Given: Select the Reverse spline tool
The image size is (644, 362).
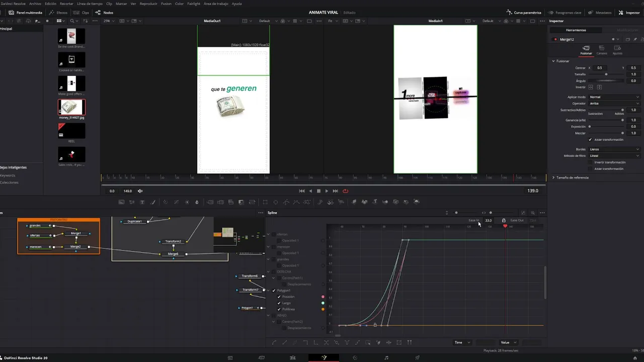Looking at the screenshot, I should coord(326,342).
